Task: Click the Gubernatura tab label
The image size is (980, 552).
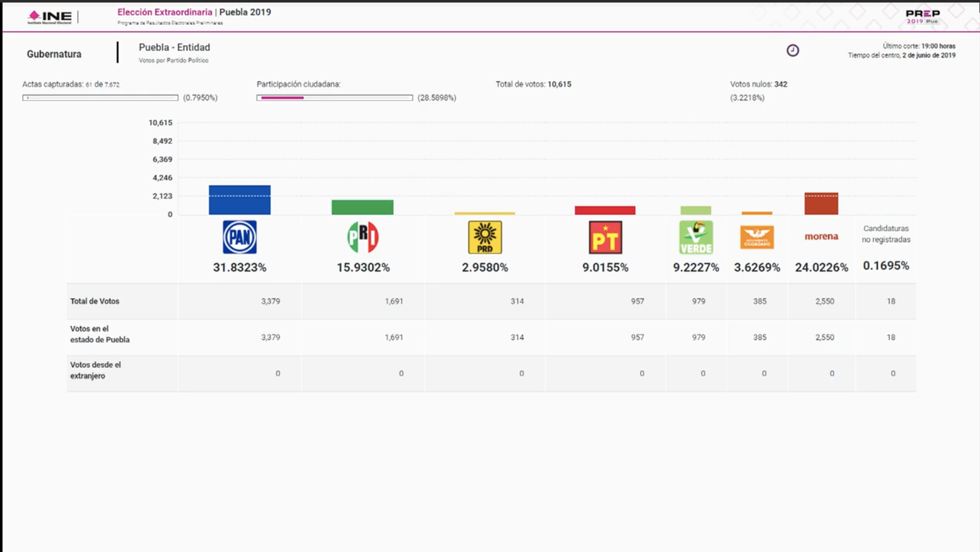Action: (x=54, y=54)
